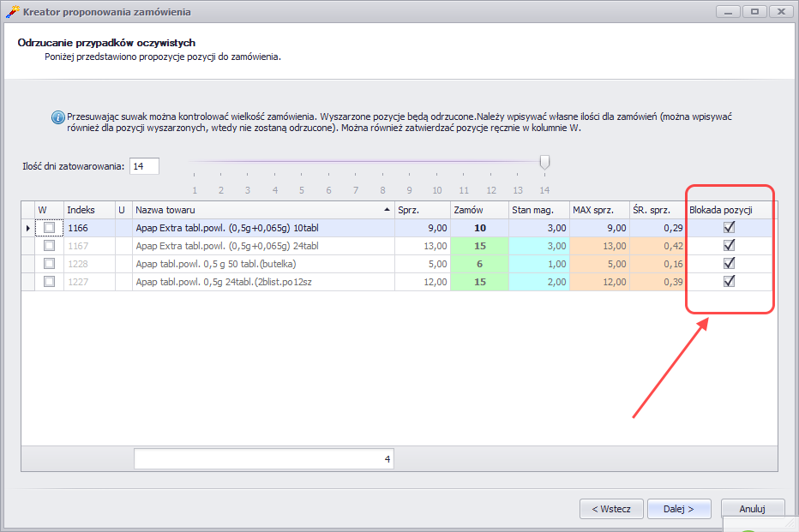The height and width of the screenshot is (532, 799).
Task: Go back with the Wstecz button
Action: pyautogui.click(x=611, y=509)
